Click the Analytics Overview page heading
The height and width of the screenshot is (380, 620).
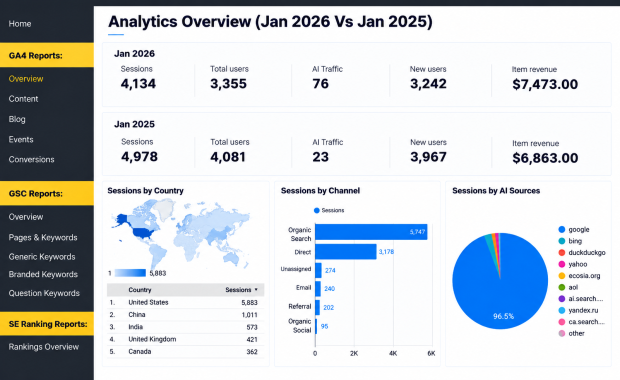click(x=270, y=22)
